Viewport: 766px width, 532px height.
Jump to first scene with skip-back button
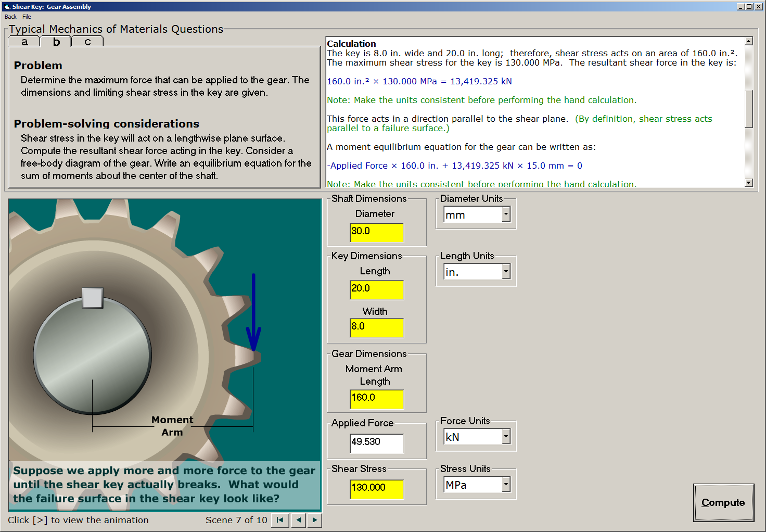tap(279, 520)
